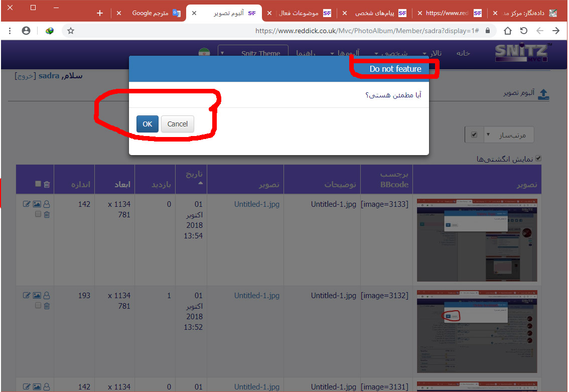Viewport: 569px width, 392px height.
Task: Open the sort order dropdown
Action: [x=499, y=135]
